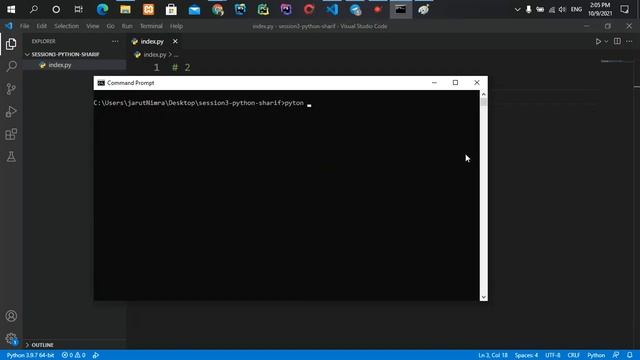Open the Explorer view in VS Code
Screen dimensions: 640x360
pos(11,44)
